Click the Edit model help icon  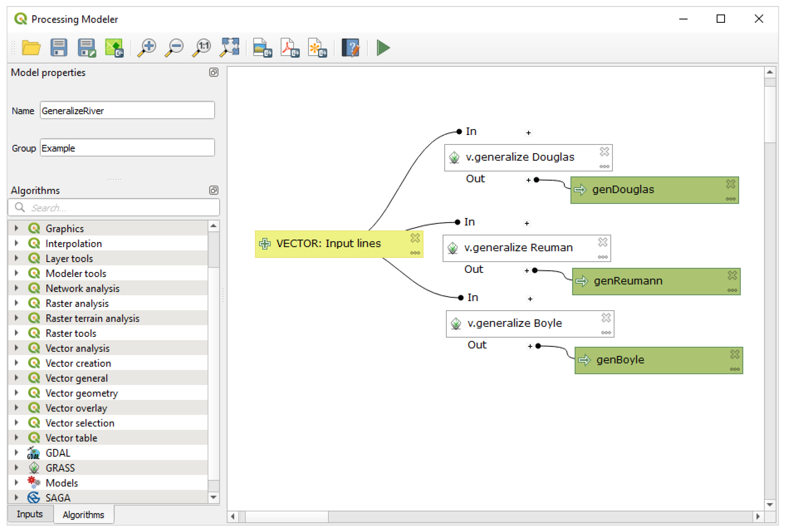click(351, 48)
